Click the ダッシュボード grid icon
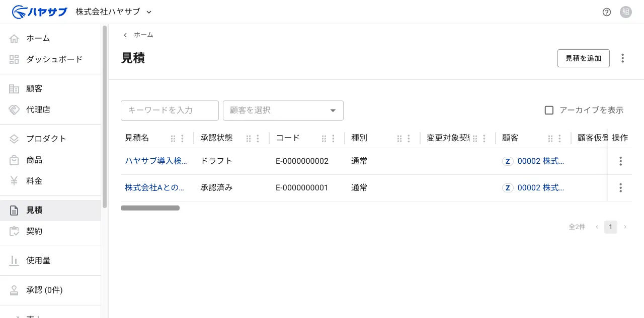Screen dimensions: 644x318 [x=14, y=59]
